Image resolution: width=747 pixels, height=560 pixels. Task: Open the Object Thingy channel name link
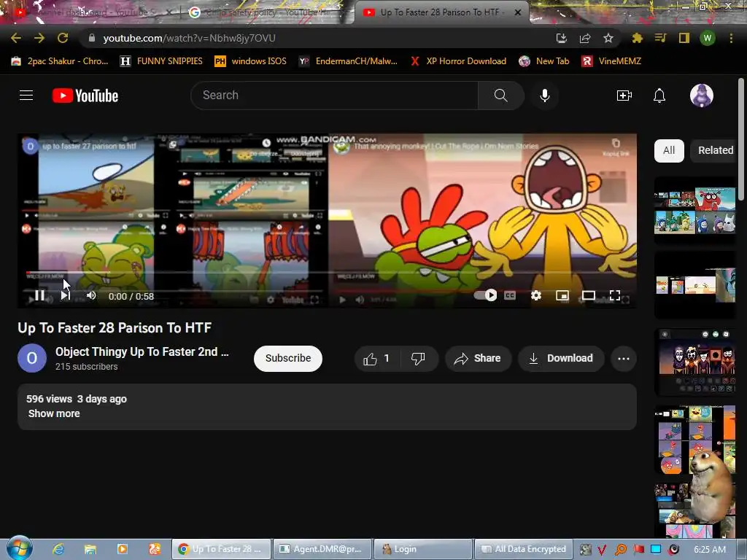pyautogui.click(x=142, y=352)
